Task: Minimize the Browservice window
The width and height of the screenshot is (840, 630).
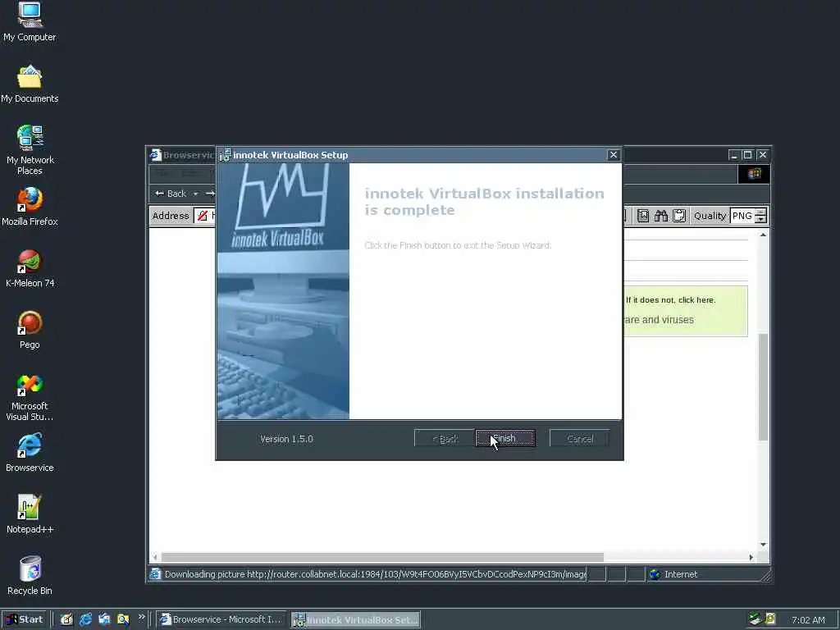Action: click(734, 155)
